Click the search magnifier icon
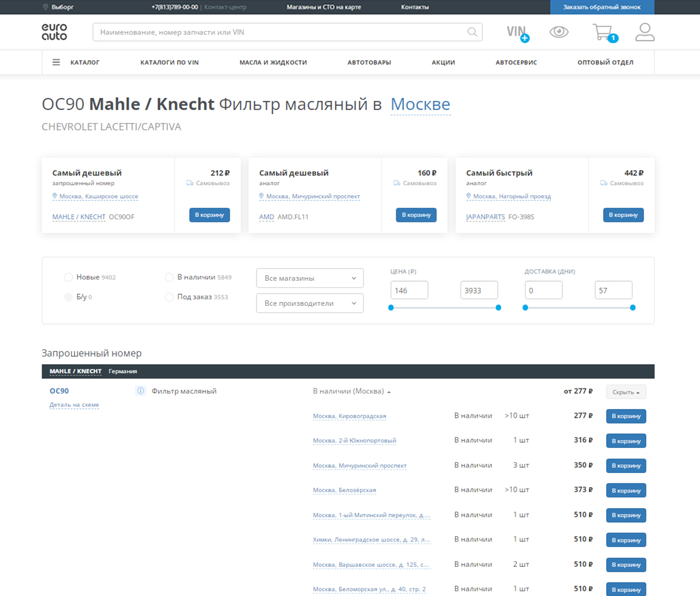 472,32
